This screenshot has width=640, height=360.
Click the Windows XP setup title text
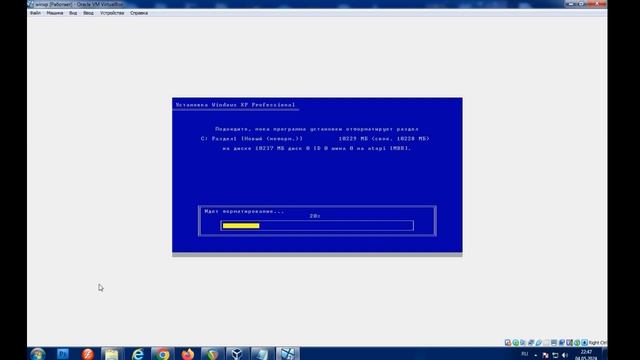(x=235, y=105)
